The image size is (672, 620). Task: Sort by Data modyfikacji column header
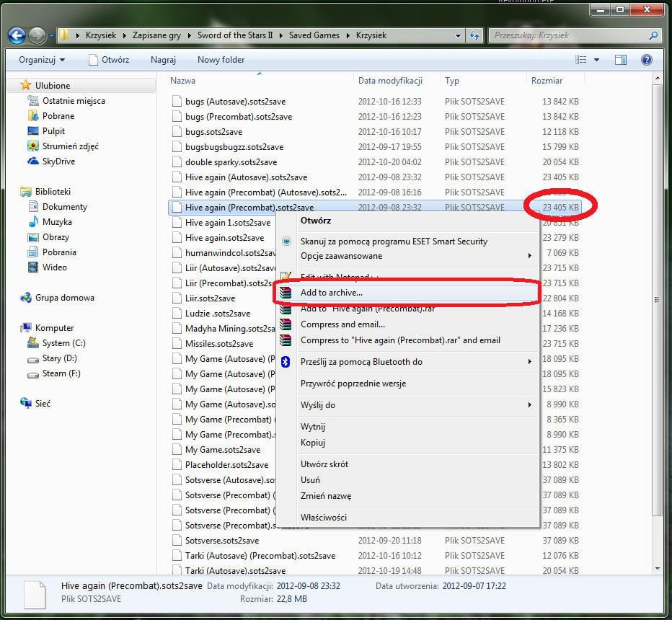397,81
